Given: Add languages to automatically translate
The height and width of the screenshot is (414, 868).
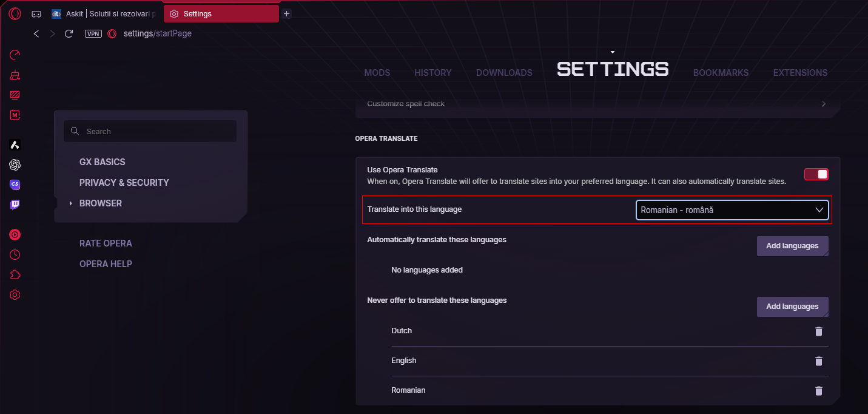Looking at the screenshot, I should pos(792,246).
